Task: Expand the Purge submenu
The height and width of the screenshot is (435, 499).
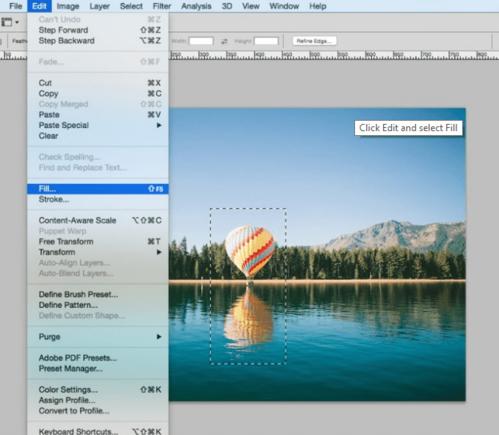Action: coord(98,337)
